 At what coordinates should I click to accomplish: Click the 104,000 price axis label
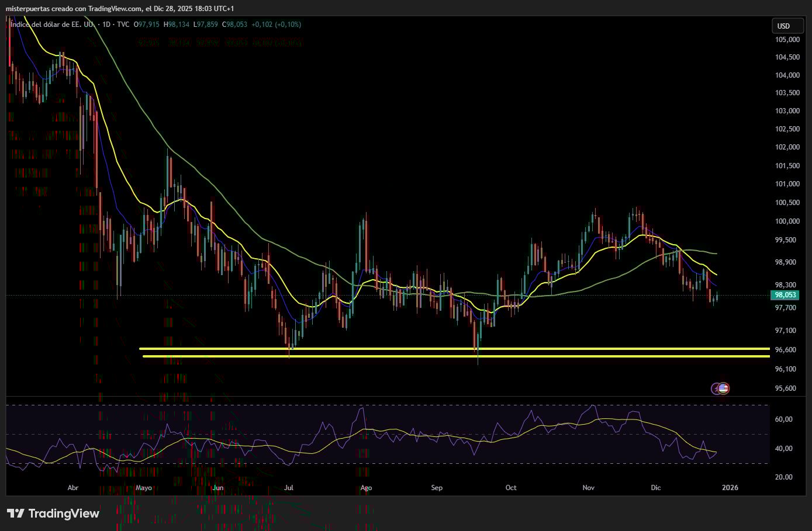pos(787,75)
